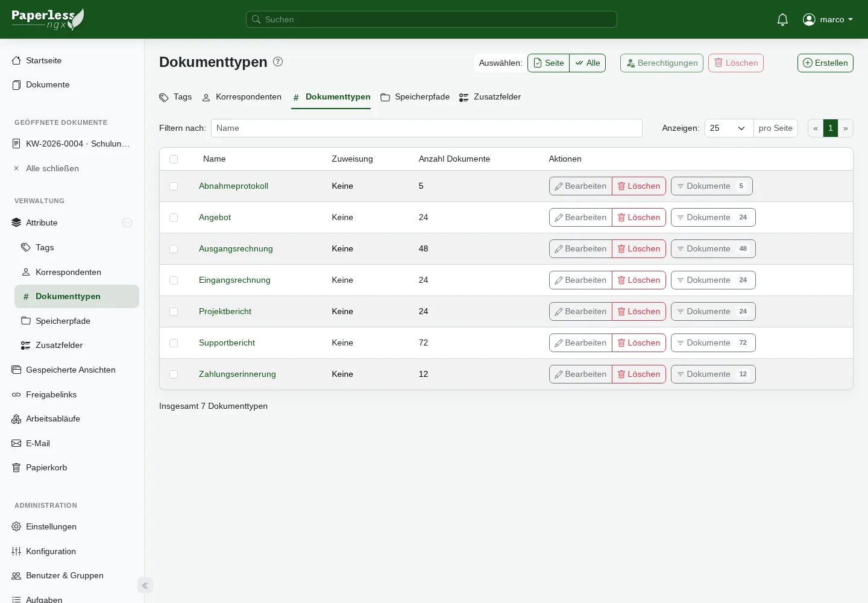This screenshot has width=868, height=603.
Task: Check the Angebot row checkbox
Action: [174, 218]
